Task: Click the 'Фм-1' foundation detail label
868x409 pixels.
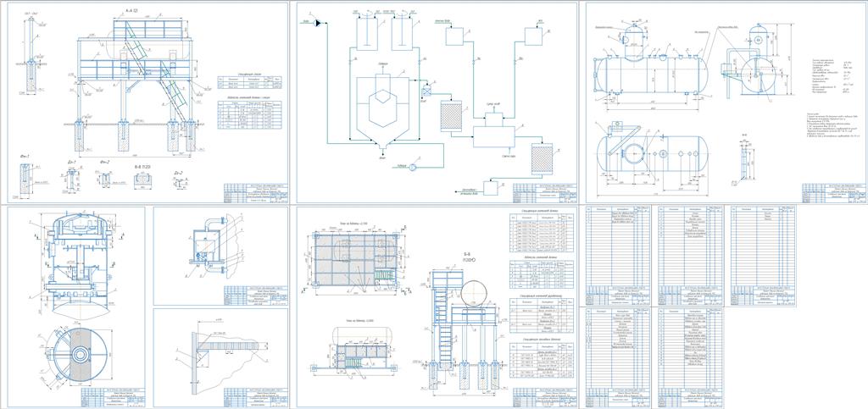Action: click(25, 156)
